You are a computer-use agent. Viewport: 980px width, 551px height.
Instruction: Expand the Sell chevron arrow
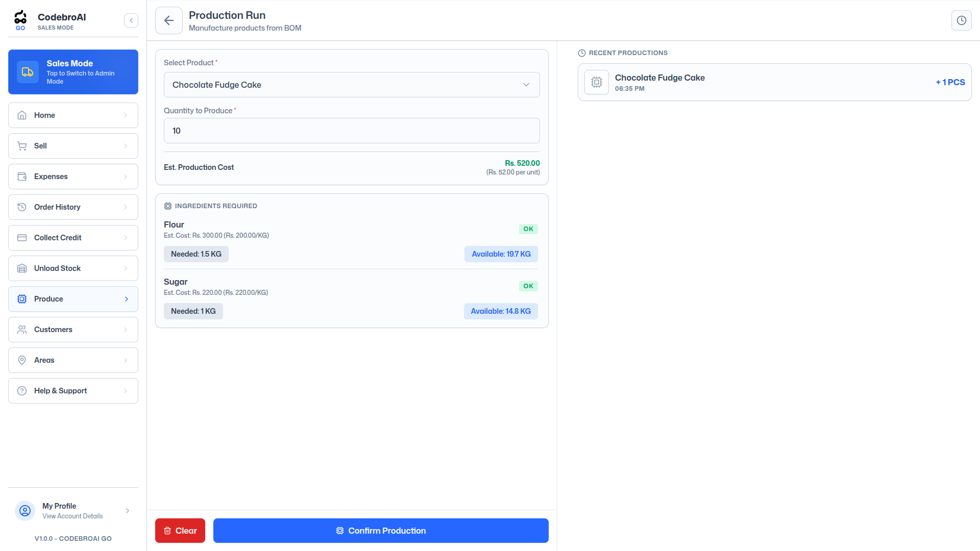click(x=126, y=146)
